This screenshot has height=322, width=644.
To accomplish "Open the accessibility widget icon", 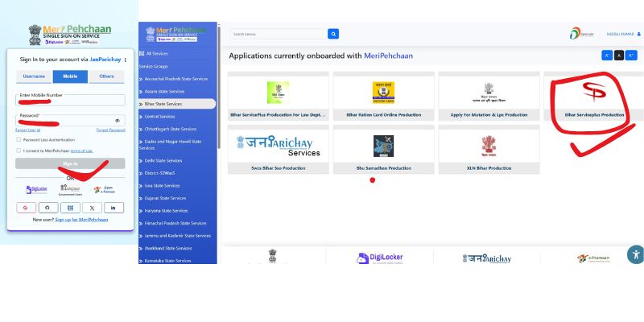I will point(636,254).
